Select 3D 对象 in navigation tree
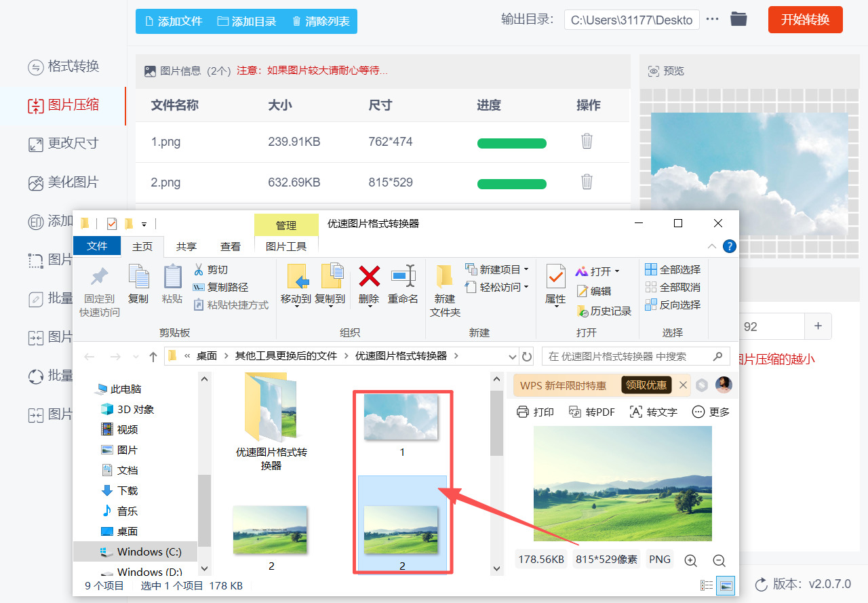The width and height of the screenshot is (868, 603). (127, 409)
